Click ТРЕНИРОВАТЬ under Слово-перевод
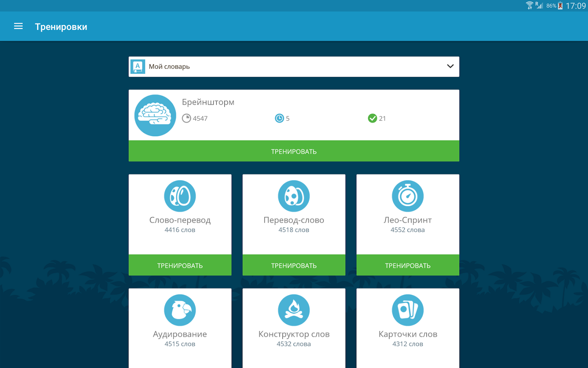This screenshot has height=368, width=588. (x=180, y=265)
